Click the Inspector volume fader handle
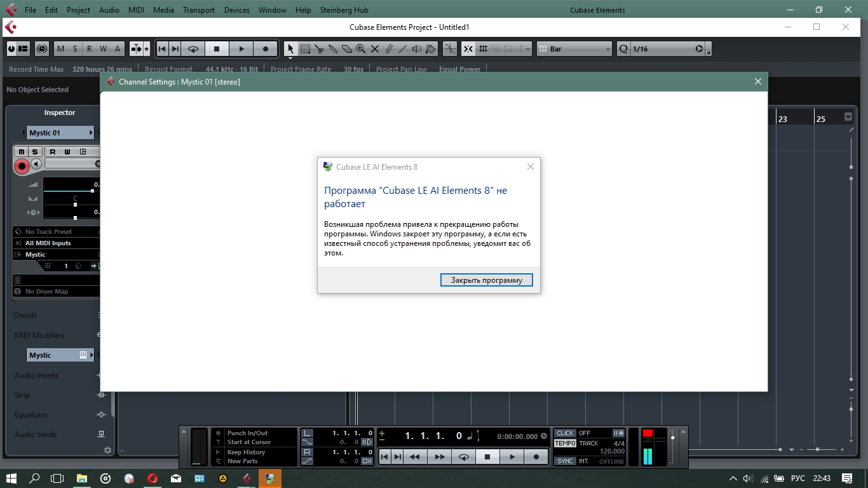868x488 pixels. (92, 191)
